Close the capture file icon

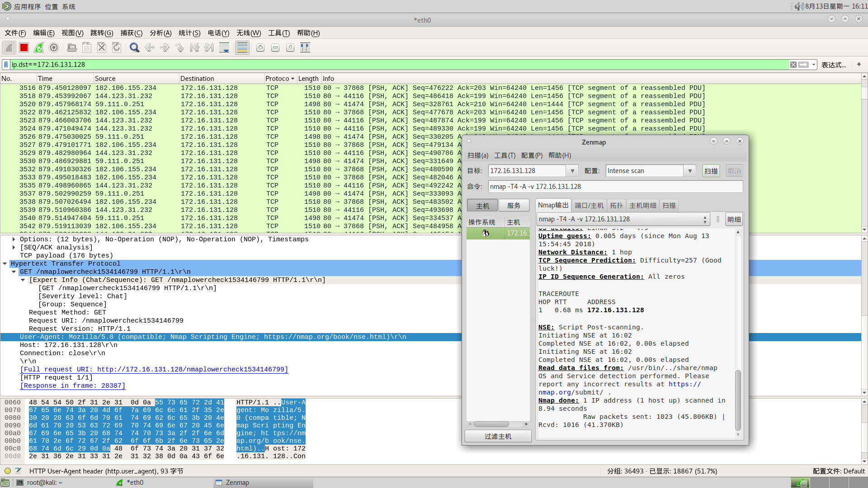pyautogui.click(x=102, y=47)
